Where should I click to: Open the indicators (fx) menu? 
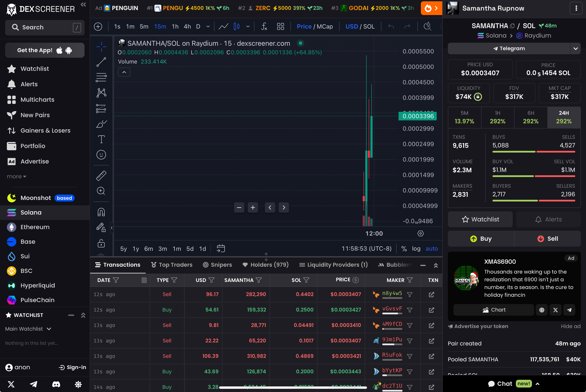264,26
